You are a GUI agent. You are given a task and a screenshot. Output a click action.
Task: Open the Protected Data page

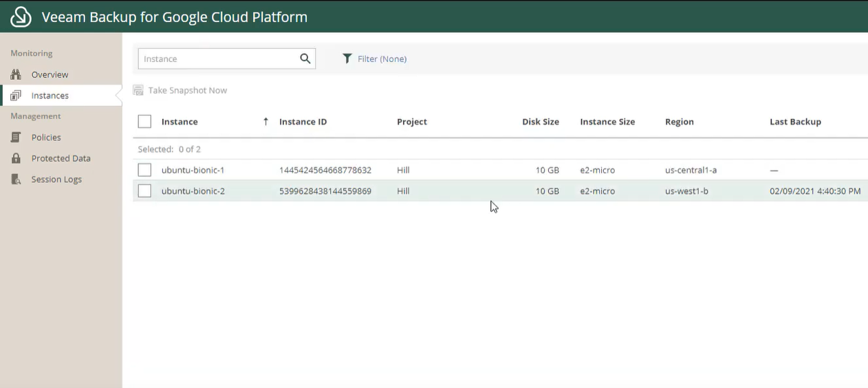61,158
